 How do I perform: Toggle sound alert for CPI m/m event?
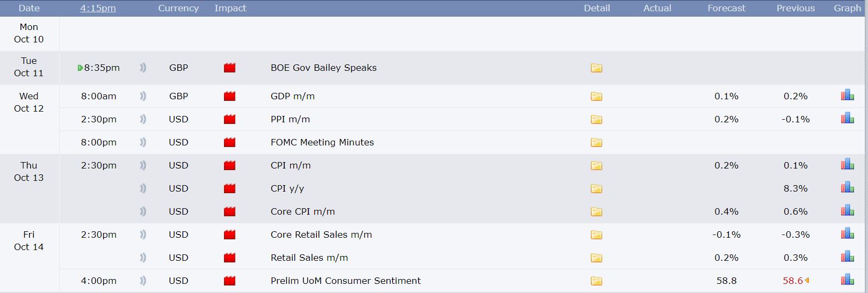[x=143, y=166]
